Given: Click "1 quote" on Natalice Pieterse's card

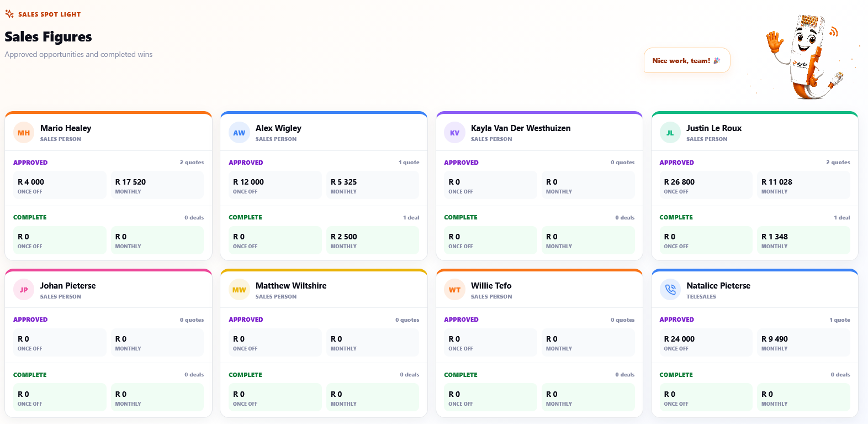Looking at the screenshot, I should (840, 320).
